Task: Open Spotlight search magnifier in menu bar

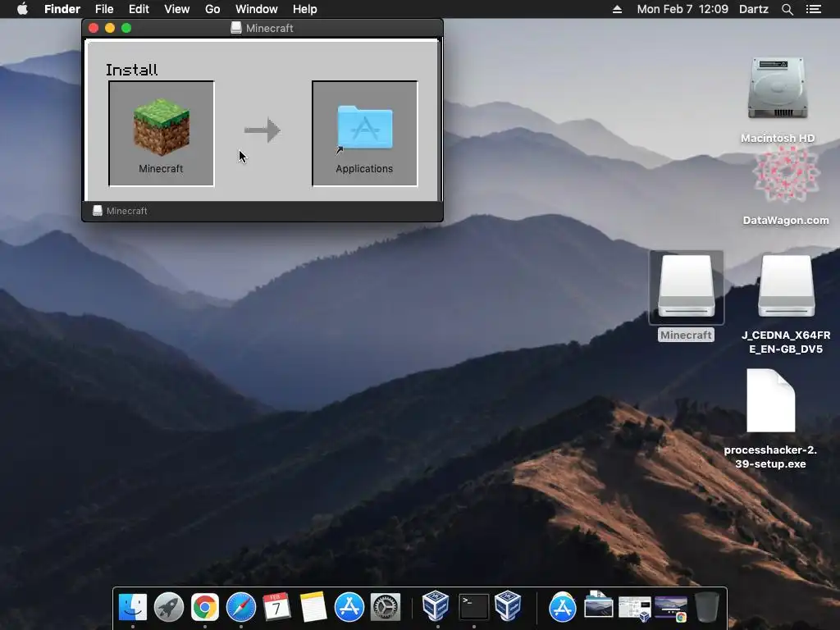Action: click(787, 9)
